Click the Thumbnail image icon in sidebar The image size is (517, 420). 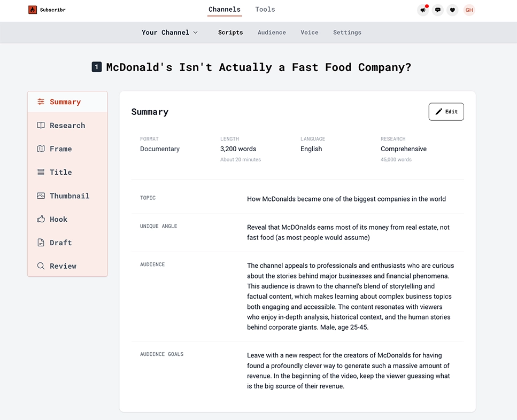(x=41, y=196)
